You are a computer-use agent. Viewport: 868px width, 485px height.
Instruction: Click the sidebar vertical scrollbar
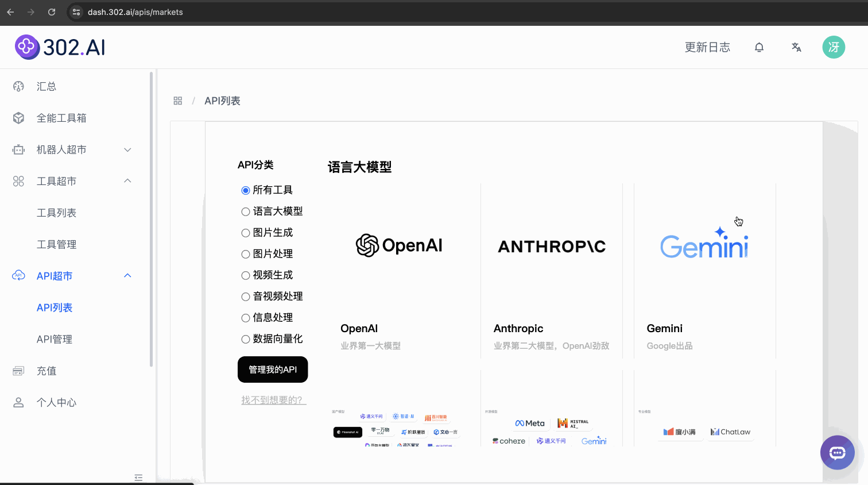151,218
